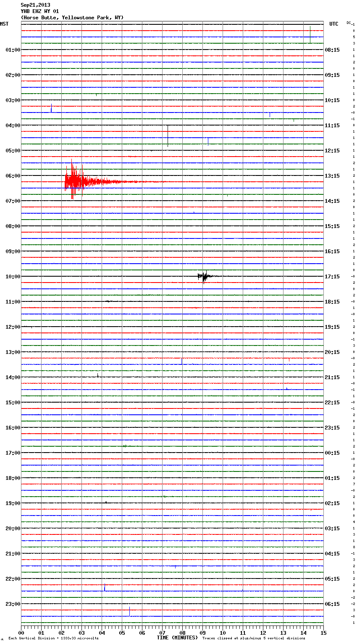Click the UTC time label "15:15"

coord(332,226)
